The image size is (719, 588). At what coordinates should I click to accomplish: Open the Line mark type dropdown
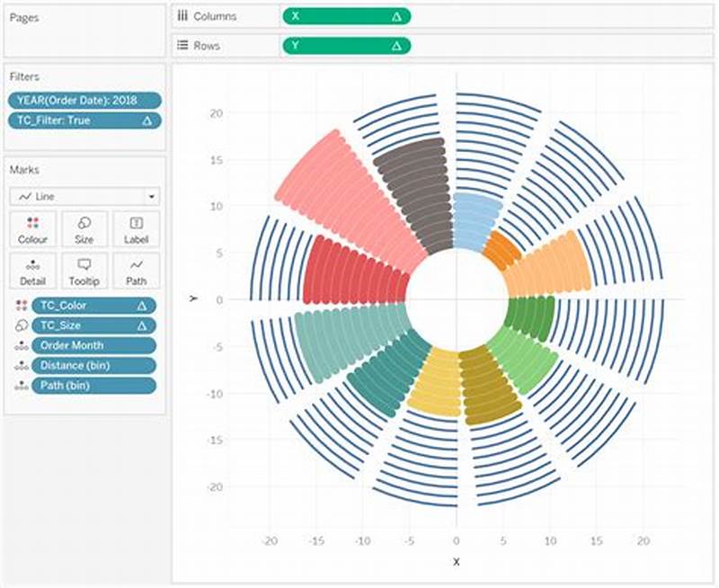pyautogui.click(x=85, y=196)
